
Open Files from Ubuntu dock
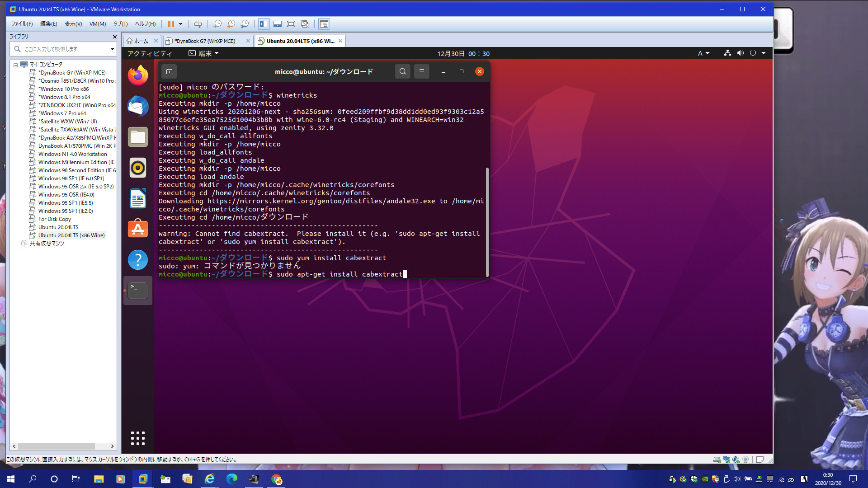(138, 137)
